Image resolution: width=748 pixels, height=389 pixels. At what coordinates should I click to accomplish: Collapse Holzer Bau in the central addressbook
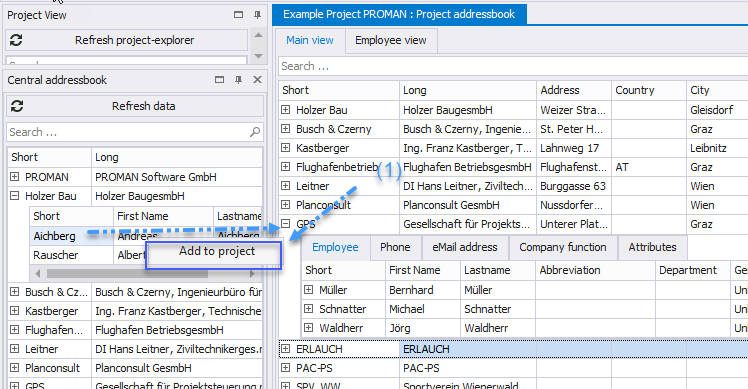pyautogui.click(x=15, y=196)
